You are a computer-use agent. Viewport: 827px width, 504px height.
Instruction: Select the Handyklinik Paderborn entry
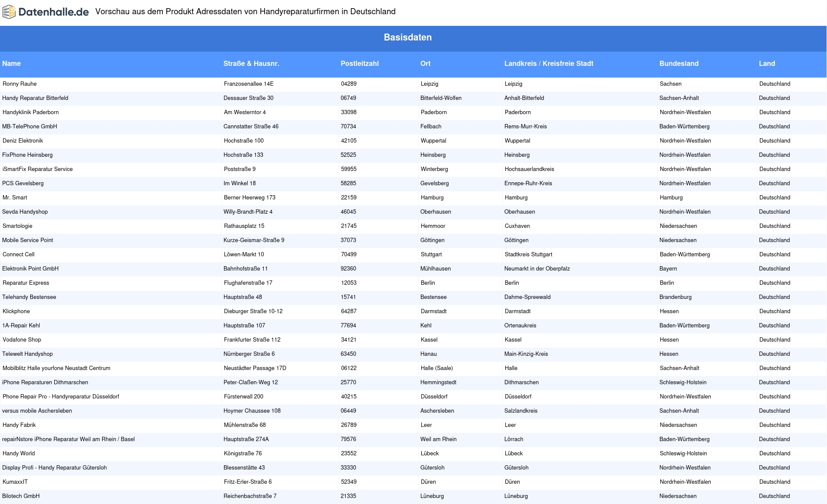click(31, 112)
